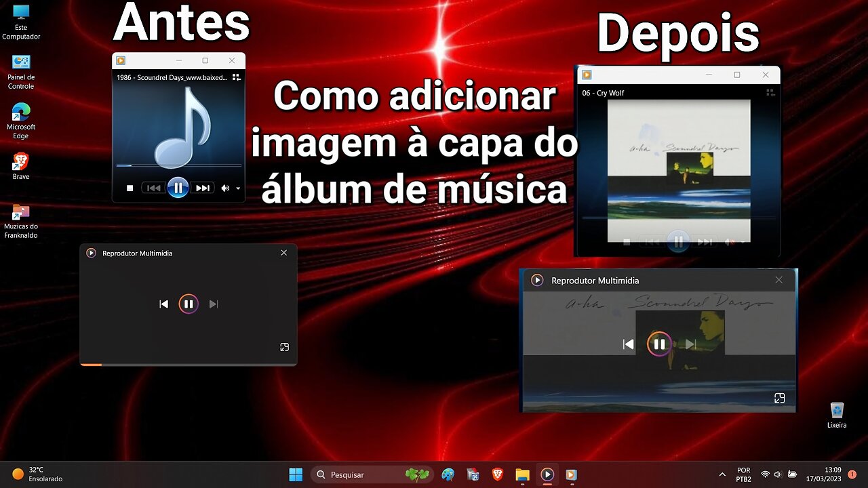868x488 pixels.
Task: Click the a-ha Scoundrel Days album cover in the Cry Wolf player
Action: (679, 171)
